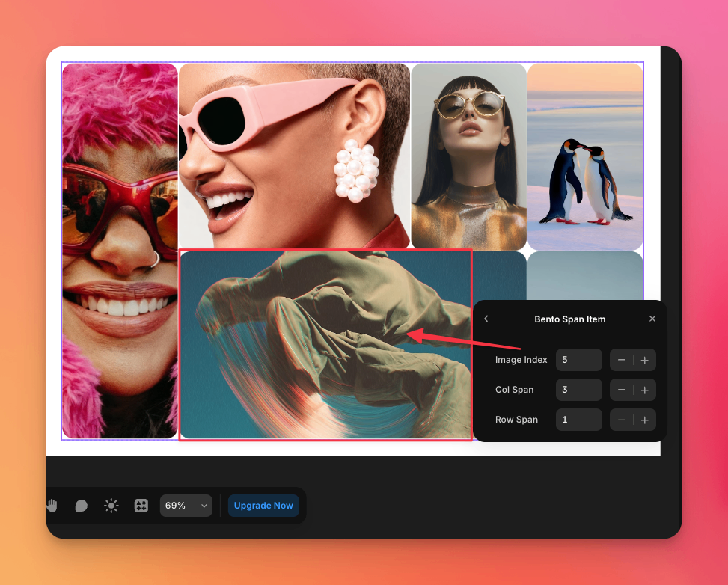
Task: Select the woman in gold top image
Action: click(x=469, y=156)
